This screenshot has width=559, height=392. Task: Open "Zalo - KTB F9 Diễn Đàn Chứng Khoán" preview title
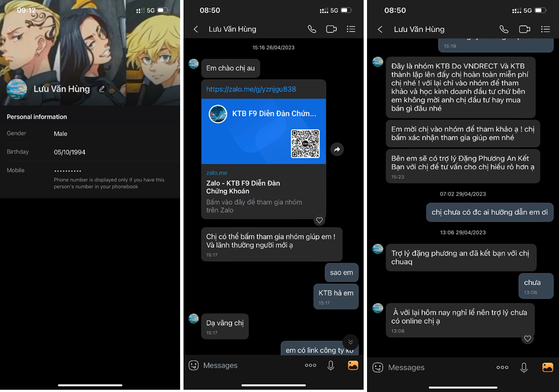243,188
